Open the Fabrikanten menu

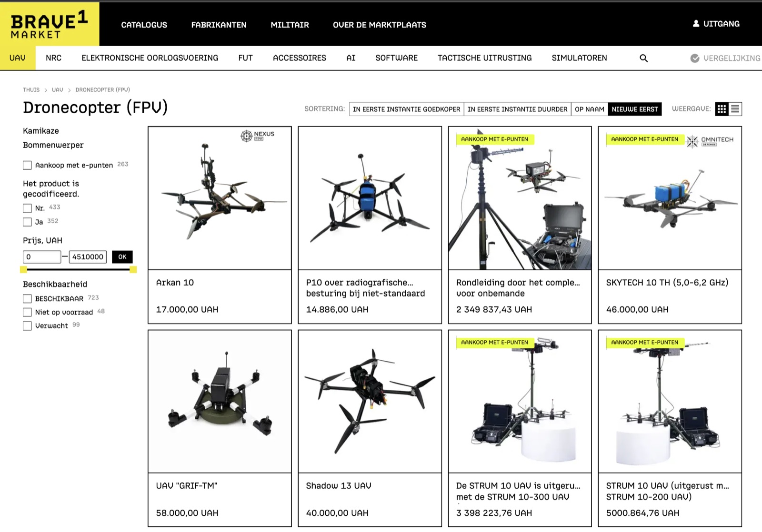tap(219, 25)
